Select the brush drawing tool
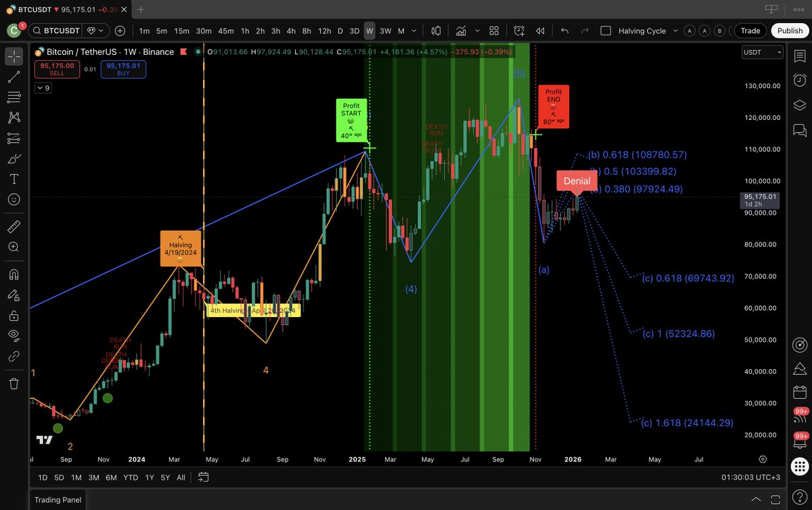This screenshot has width=812, height=510. tap(14, 159)
